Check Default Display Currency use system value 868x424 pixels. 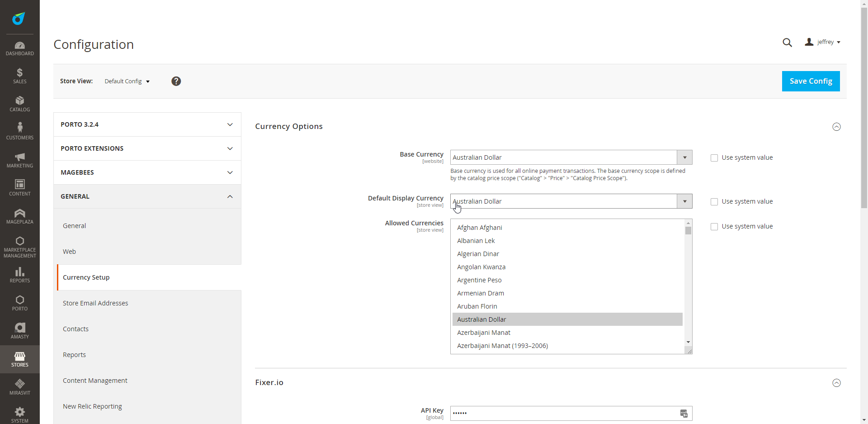tap(714, 202)
